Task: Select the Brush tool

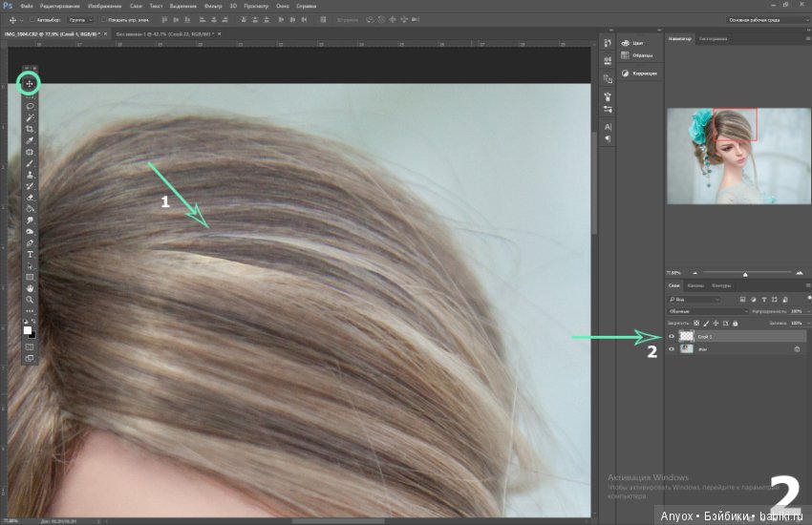Action: click(x=30, y=163)
